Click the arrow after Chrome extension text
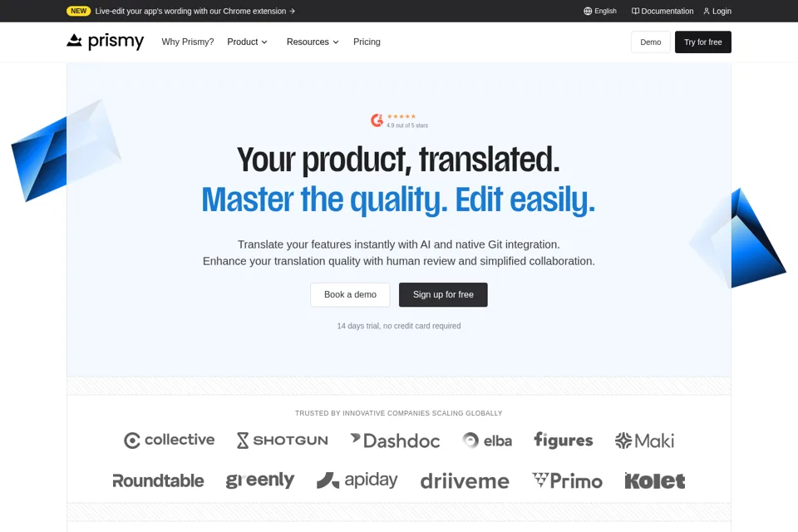 (x=292, y=11)
